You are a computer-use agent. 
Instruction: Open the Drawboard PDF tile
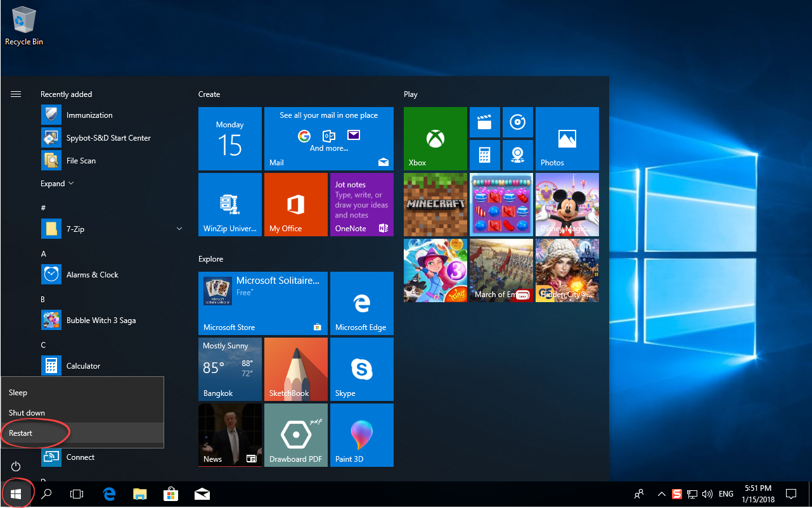point(296,435)
